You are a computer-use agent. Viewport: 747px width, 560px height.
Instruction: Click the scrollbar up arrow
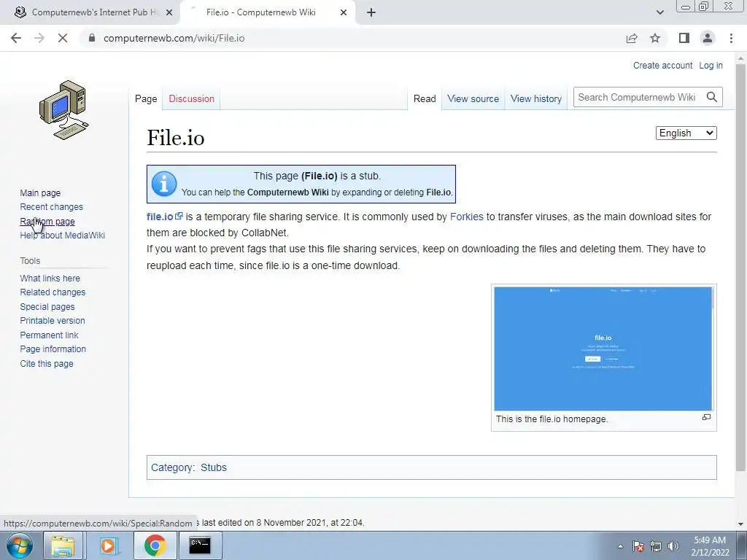tap(740, 58)
